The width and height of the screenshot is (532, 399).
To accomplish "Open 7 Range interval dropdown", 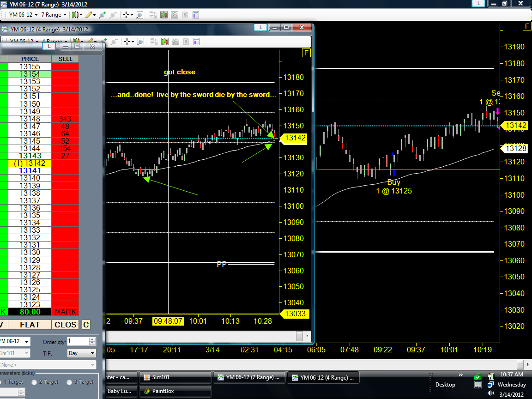I will click(x=54, y=15).
